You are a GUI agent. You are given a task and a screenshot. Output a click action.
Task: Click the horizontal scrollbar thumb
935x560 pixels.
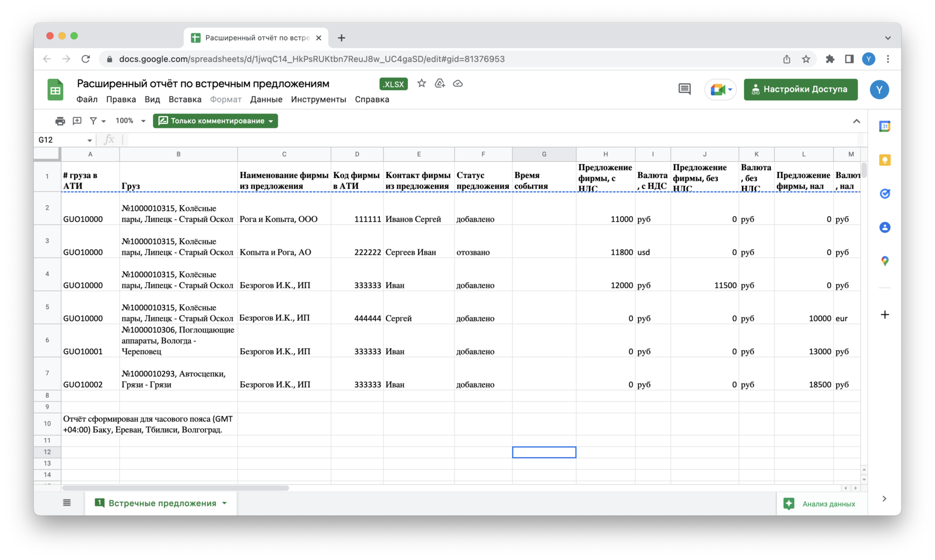click(x=175, y=488)
